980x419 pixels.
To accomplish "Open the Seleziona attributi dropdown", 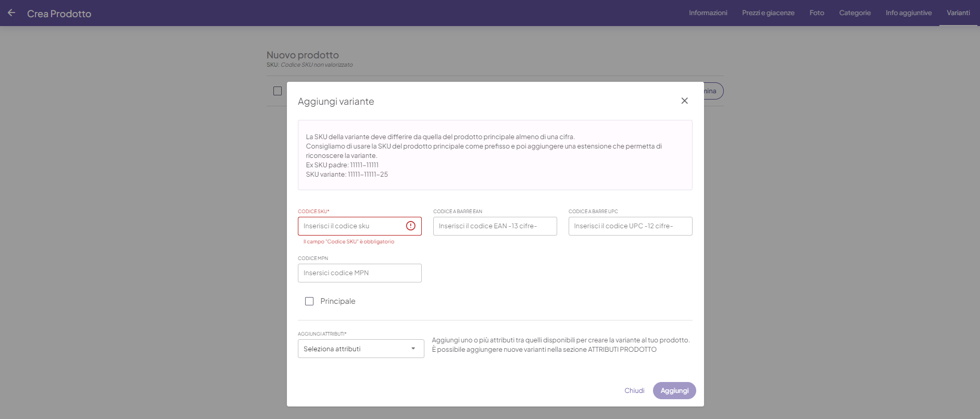I will [x=361, y=349].
